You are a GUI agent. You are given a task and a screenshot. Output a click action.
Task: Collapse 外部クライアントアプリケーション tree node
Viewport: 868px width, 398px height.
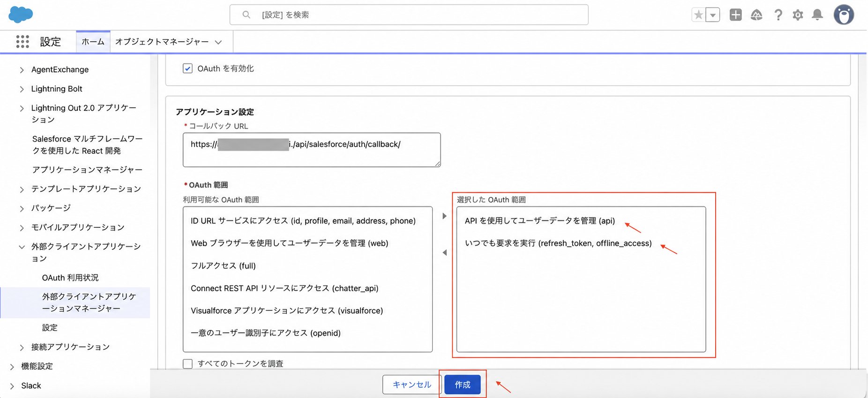[x=22, y=247]
